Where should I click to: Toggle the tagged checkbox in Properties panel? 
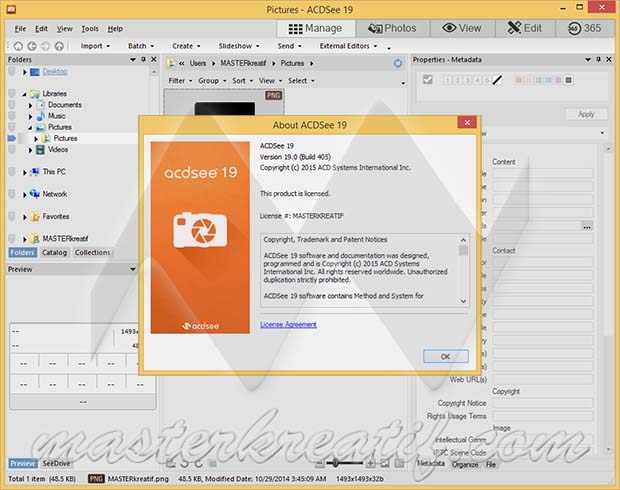pyautogui.click(x=427, y=80)
